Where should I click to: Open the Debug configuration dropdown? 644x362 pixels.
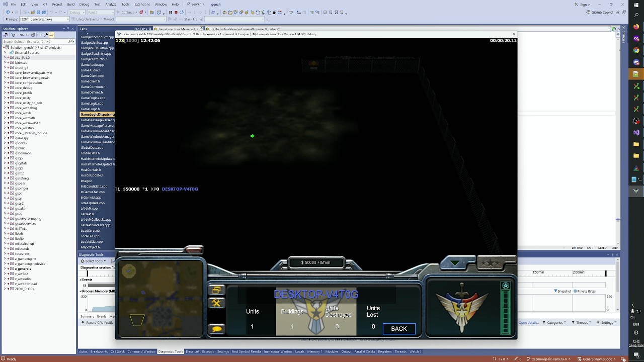77,12
